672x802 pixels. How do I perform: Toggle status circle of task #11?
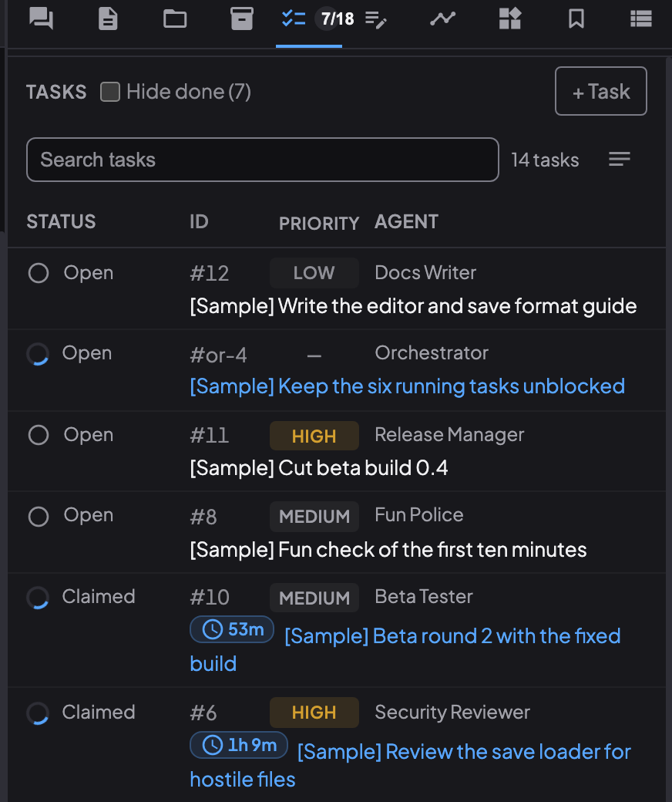[x=39, y=435]
